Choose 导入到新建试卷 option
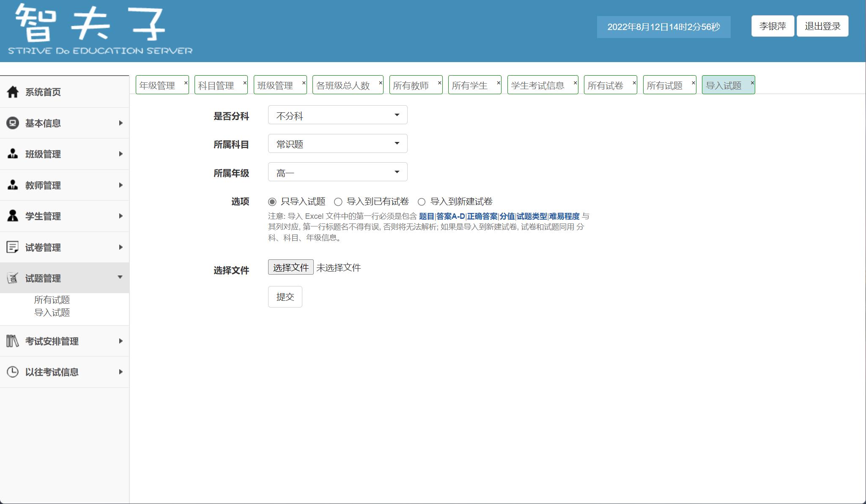The image size is (866, 504). 422,202
